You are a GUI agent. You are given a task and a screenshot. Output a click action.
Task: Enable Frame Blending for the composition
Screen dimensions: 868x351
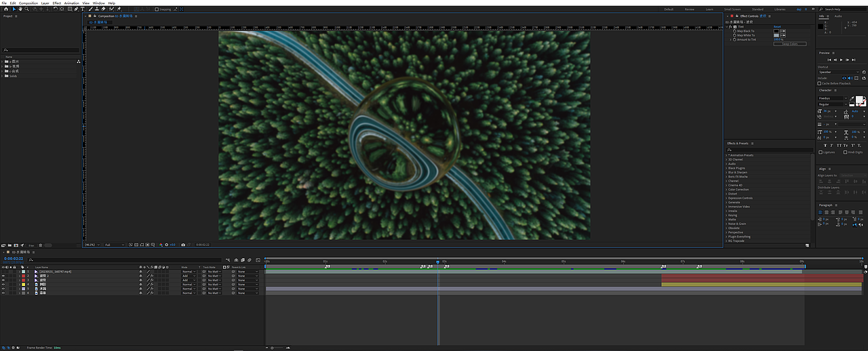click(x=243, y=260)
